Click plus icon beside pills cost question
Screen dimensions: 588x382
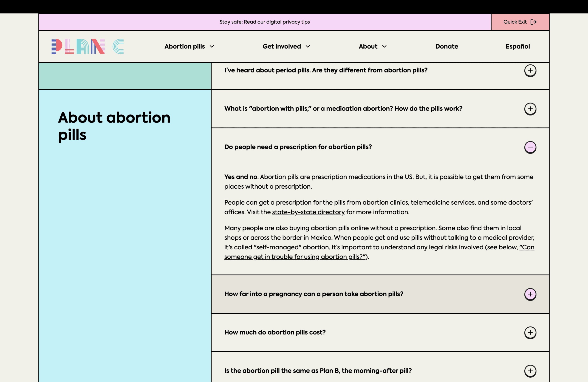pyautogui.click(x=530, y=333)
